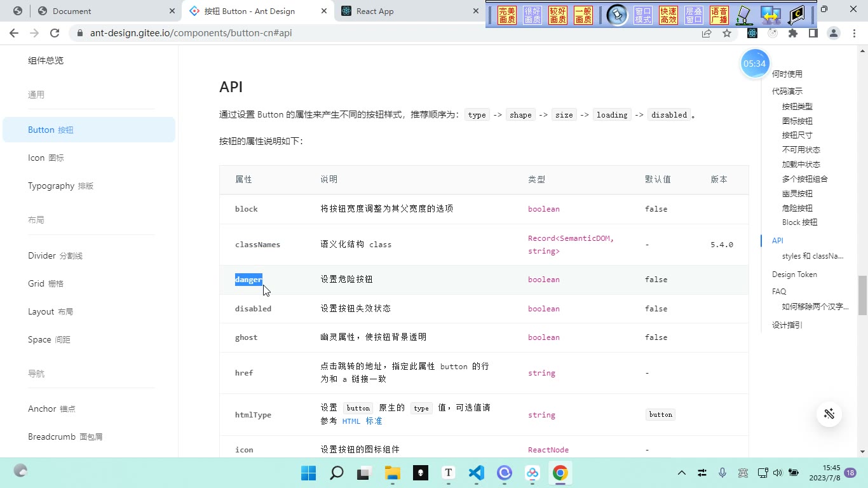Jump to Design Token anchor link
The width and height of the screenshot is (868, 488).
point(794,274)
